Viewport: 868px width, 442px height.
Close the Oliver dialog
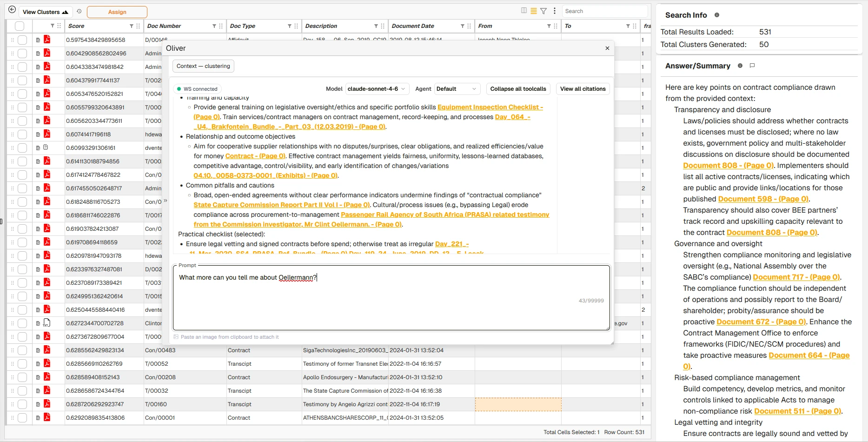pyautogui.click(x=607, y=48)
